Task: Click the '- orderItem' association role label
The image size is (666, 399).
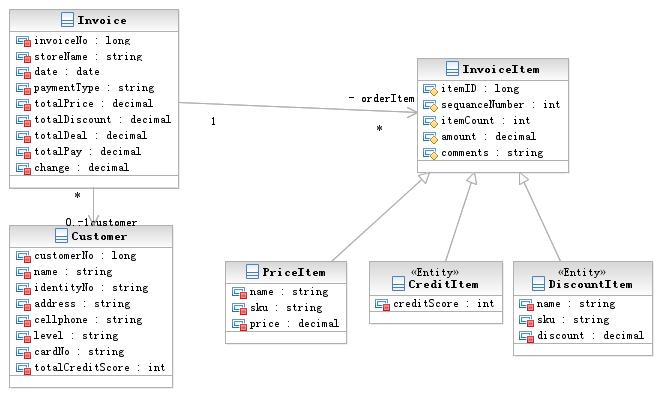Action: pyautogui.click(x=381, y=99)
